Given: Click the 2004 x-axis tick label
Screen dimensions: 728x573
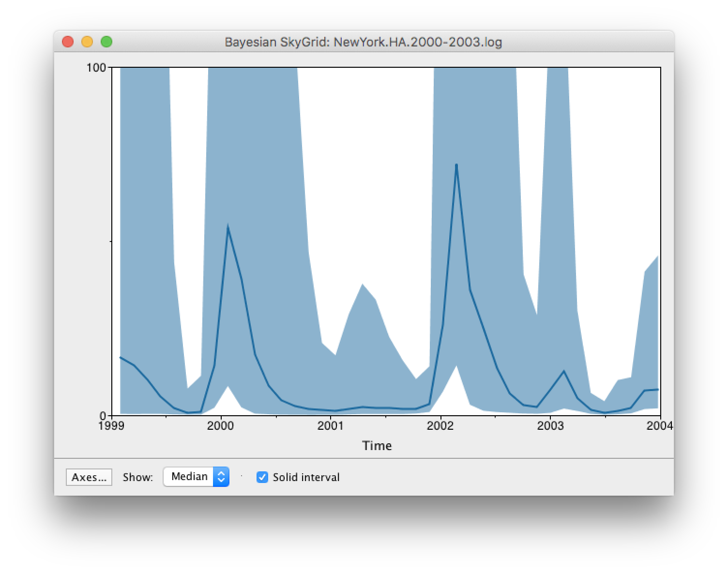Looking at the screenshot, I should pos(660,425).
